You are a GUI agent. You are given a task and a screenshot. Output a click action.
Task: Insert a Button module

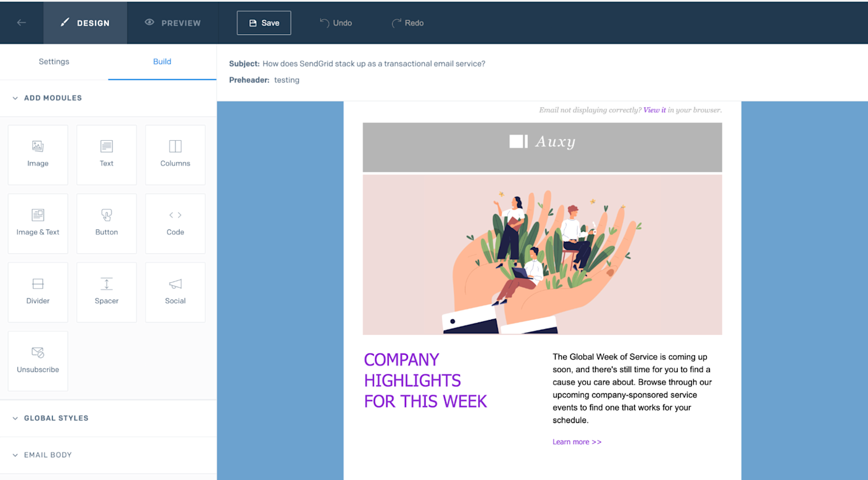pyautogui.click(x=107, y=223)
